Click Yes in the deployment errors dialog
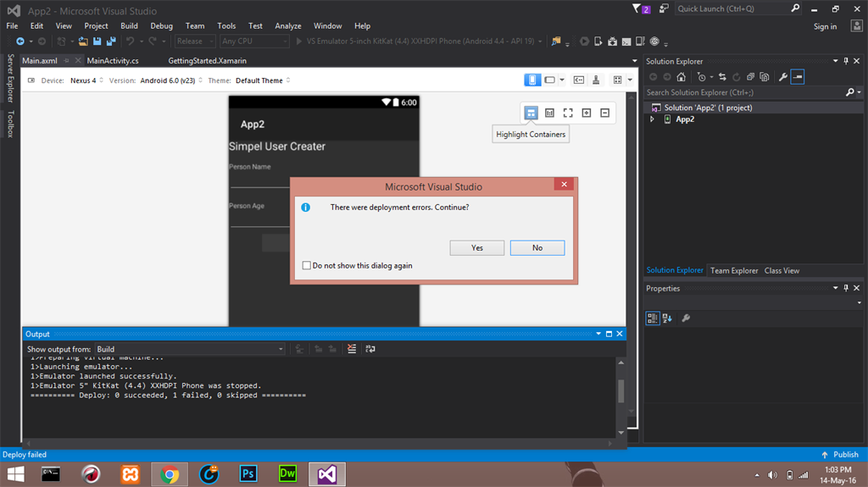Image resolution: width=868 pixels, height=487 pixels. point(476,248)
